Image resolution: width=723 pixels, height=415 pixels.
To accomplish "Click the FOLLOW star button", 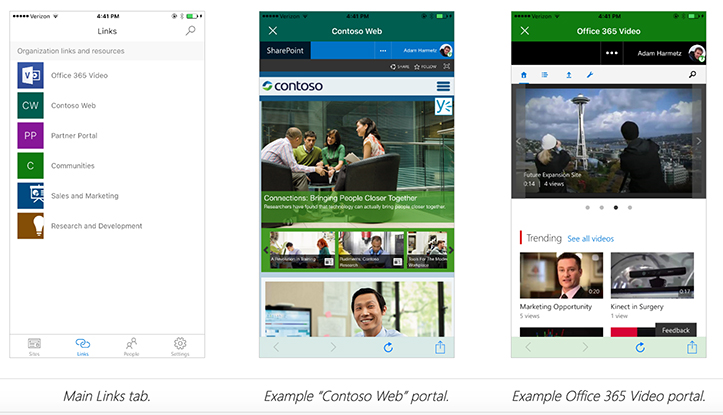I will 425,66.
